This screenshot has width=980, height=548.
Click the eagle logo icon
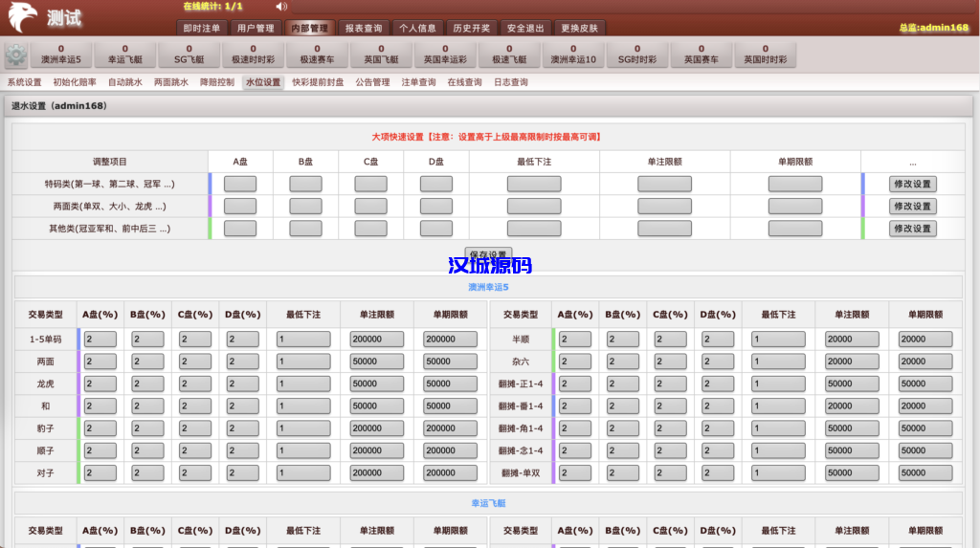click(x=21, y=17)
